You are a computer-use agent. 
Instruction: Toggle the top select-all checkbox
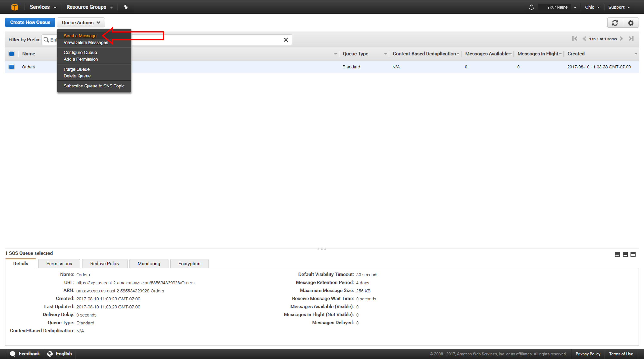[12, 54]
